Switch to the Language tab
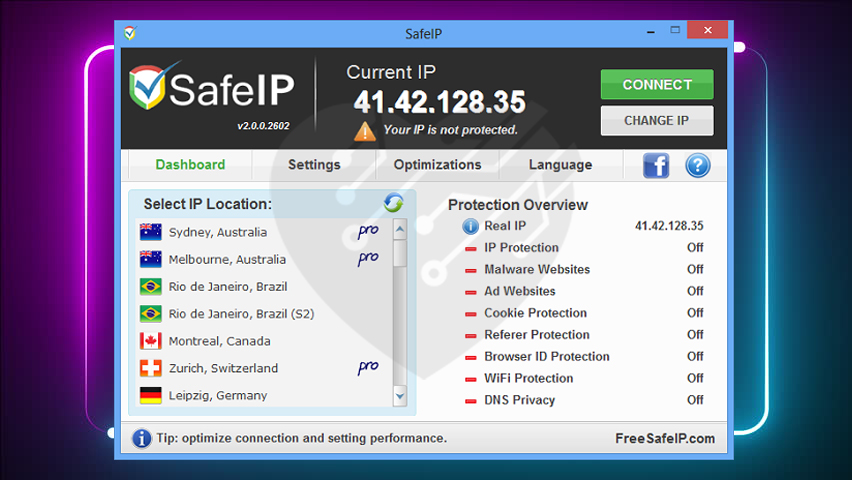The width and height of the screenshot is (852, 480). (x=560, y=165)
